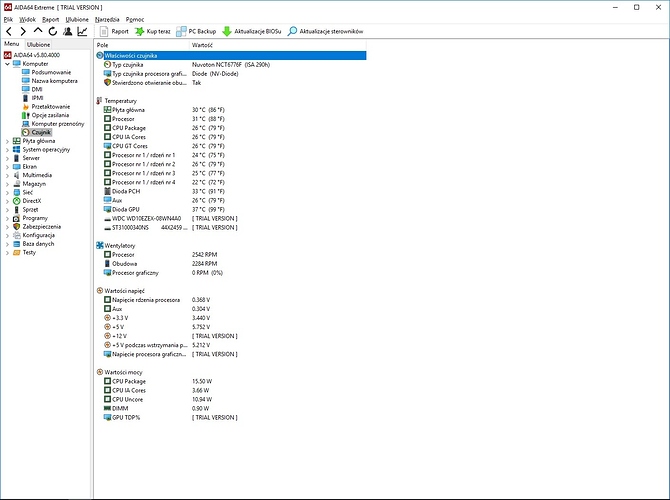Screen dimensions: 670x500
Task: Select the Właściwości czujnika header row
Action: coord(231,56)
